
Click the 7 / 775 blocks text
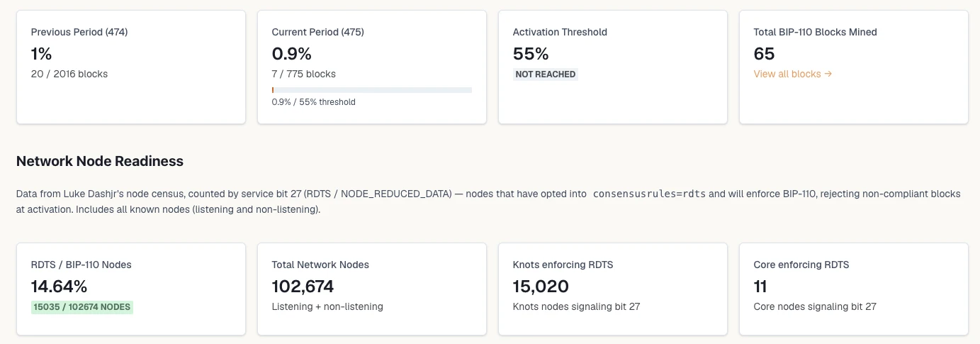(x=304, y=74)
